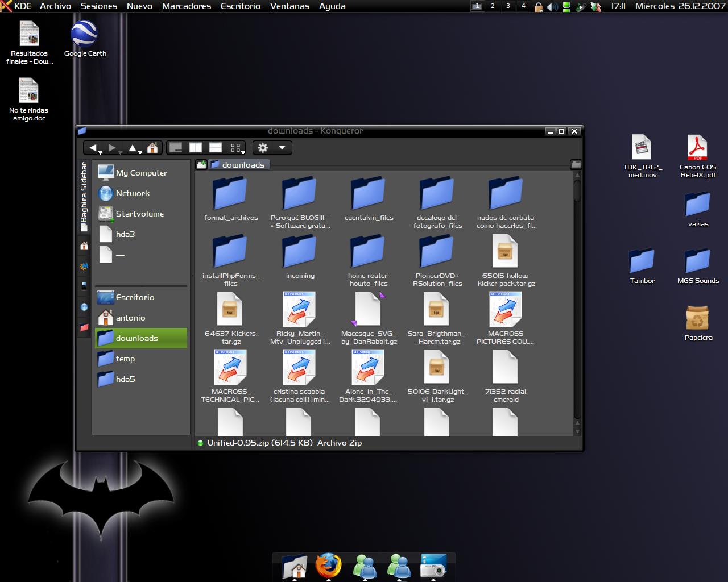Add a new tab in Konqueror

click(x=201, y=165)
